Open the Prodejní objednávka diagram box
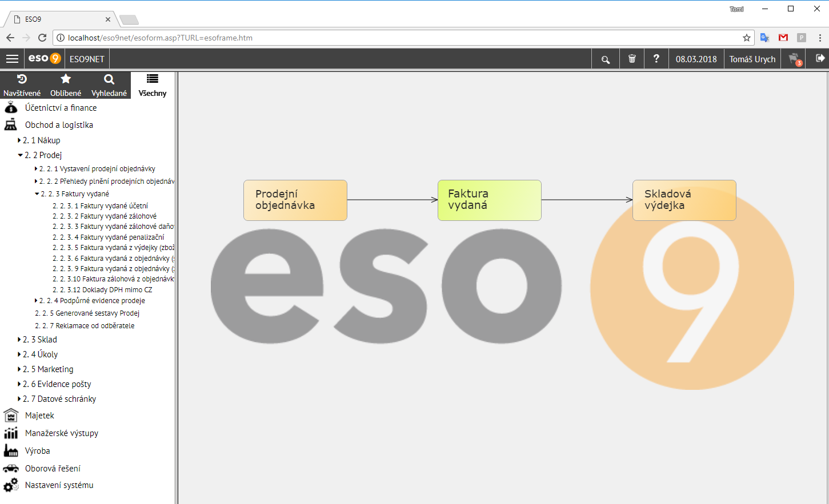The image size is (829, 504). click(x=295, y=200)
